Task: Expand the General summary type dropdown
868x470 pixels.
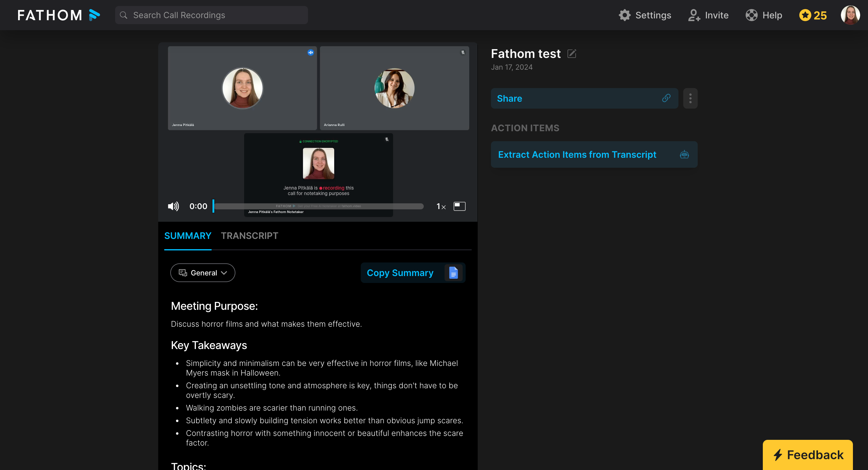Action: 203,272
